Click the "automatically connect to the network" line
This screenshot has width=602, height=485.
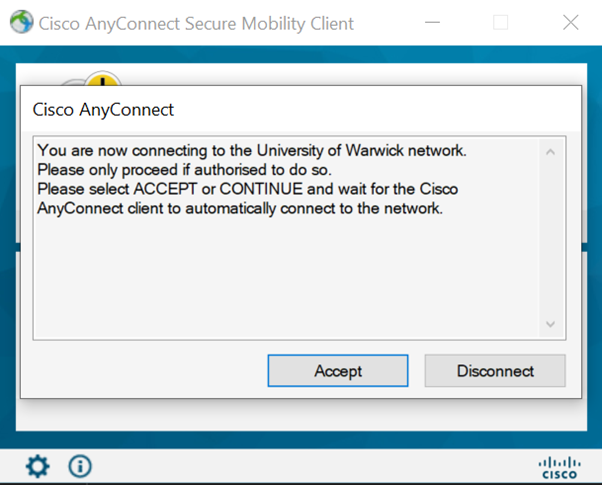click(240, 208)
